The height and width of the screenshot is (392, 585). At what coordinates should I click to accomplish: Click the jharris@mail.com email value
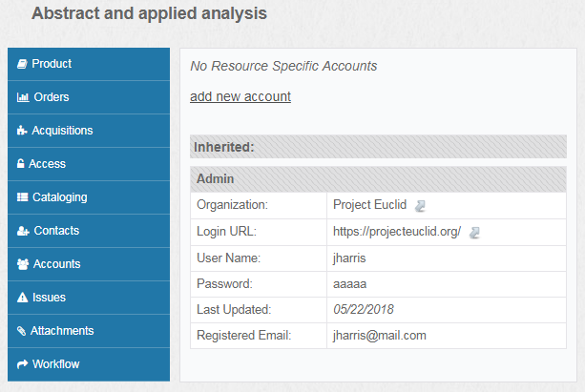pos(380,336)
